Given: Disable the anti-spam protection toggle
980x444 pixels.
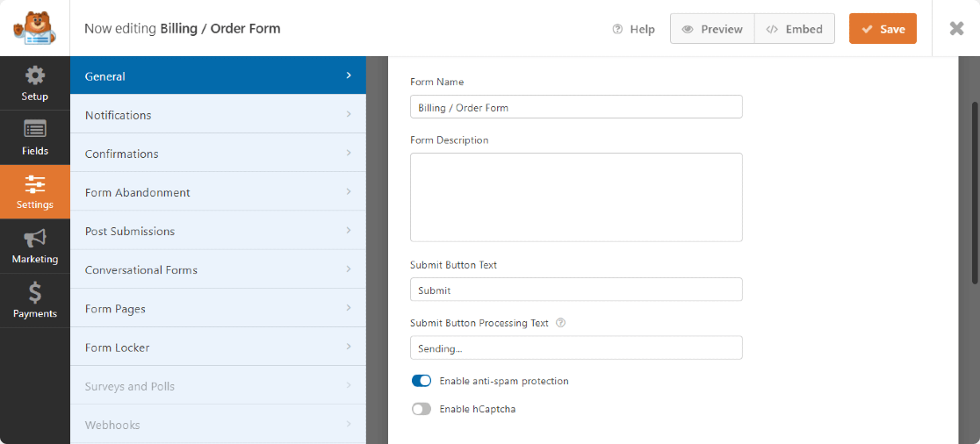Looking at the screenshot, I should click(422, 381).
